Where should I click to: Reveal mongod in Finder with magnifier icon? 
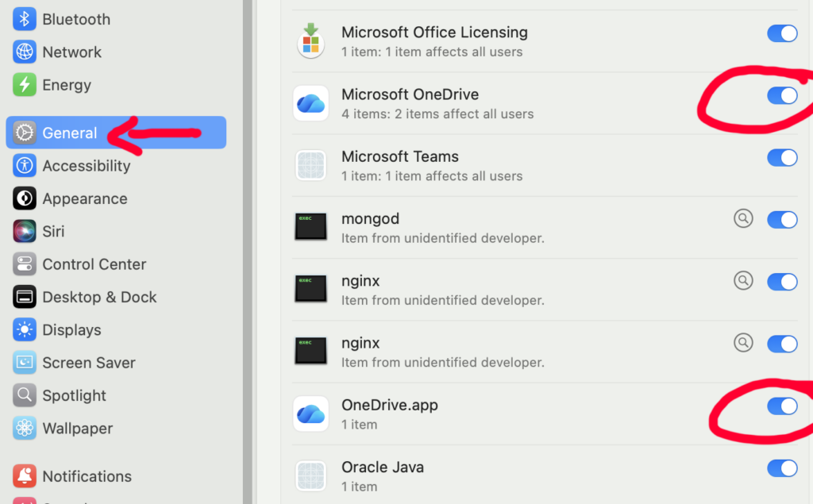click(743, 218)
